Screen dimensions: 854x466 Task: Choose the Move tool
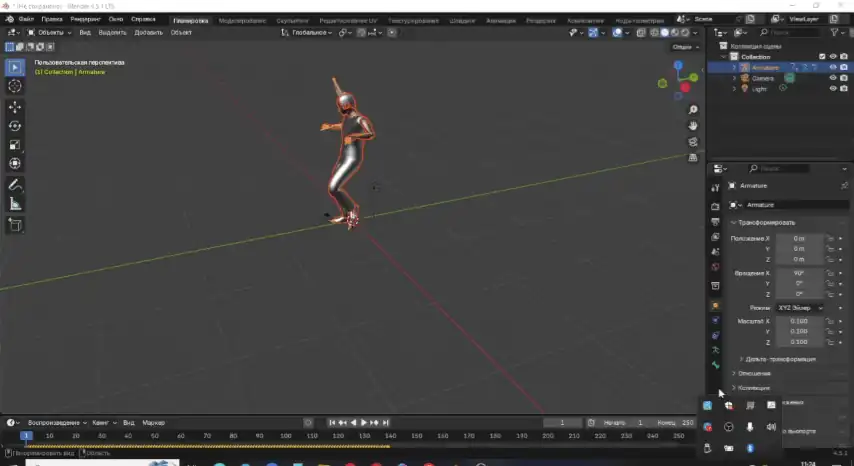coord(15,107)
